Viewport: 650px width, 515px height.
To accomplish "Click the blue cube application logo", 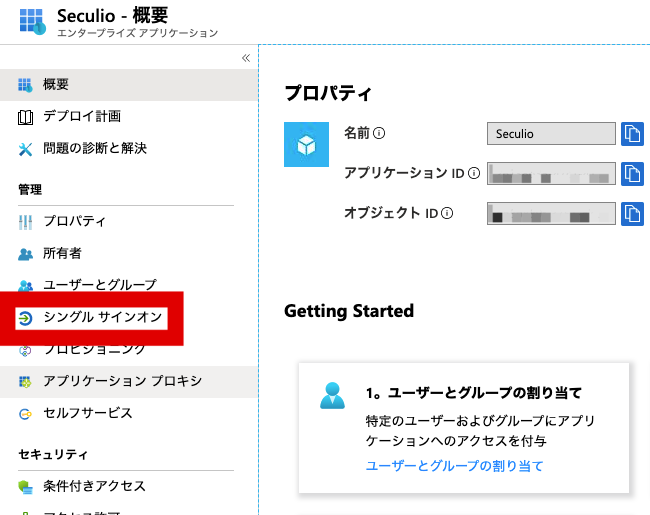I will point(306,144).
